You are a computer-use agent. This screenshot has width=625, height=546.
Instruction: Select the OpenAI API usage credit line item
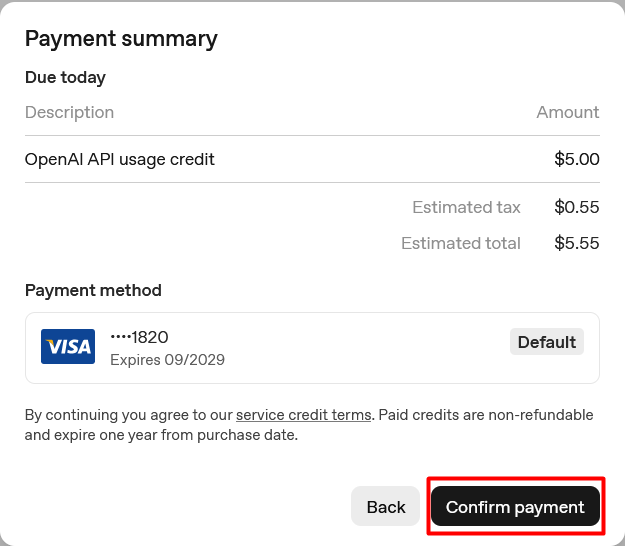click(120, 159)
